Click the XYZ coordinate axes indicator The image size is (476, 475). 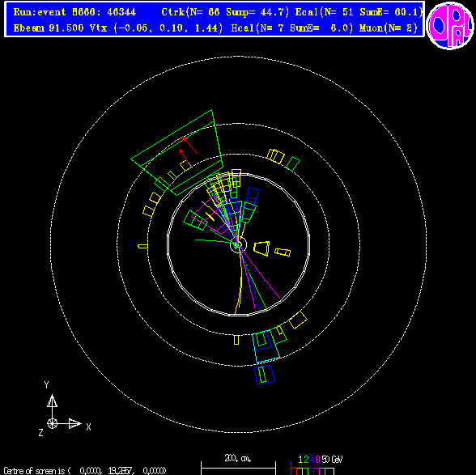65,409
